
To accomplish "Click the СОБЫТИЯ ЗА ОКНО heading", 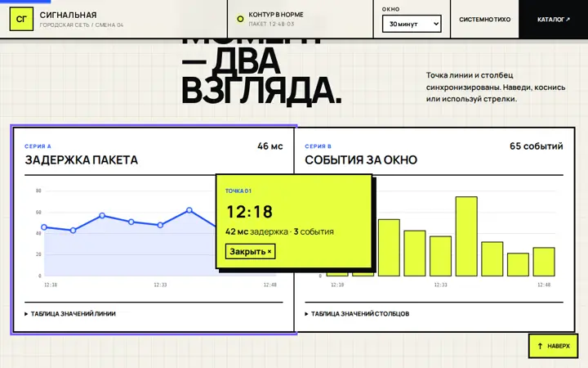I will (x=361, y=160).
